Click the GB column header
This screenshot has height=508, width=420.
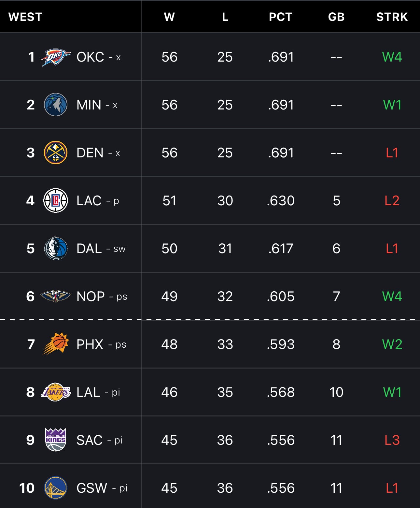tap(336, 17)
